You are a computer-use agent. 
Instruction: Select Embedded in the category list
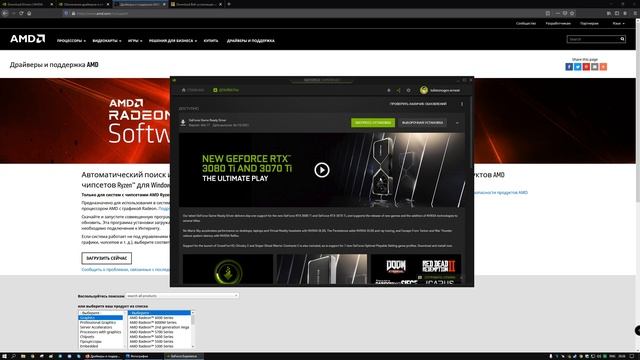click(100, 346)
